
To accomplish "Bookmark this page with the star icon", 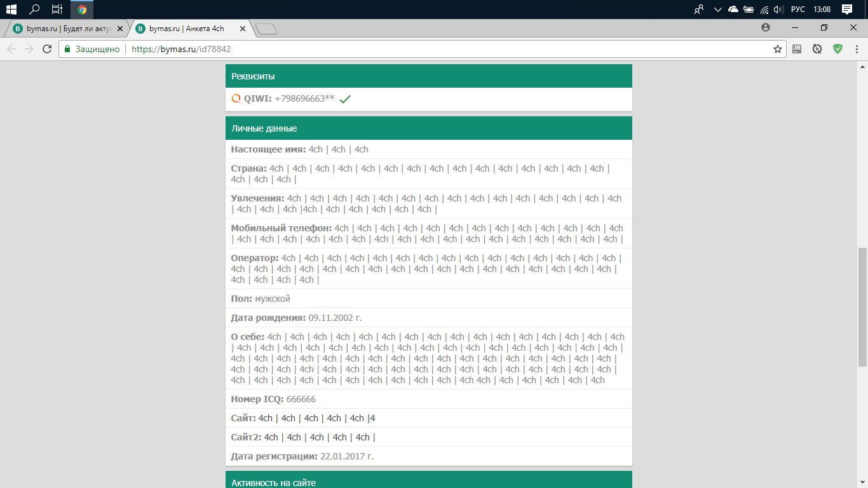I will pos(777,49).
